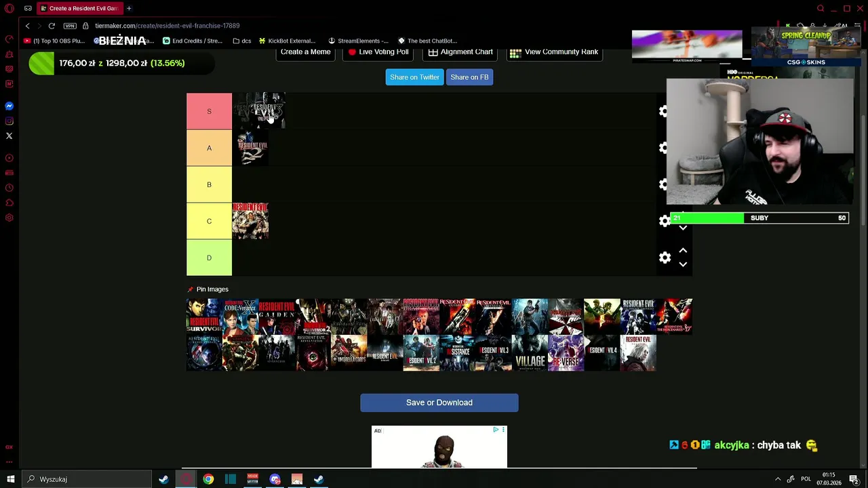Move tier C row down
This screenshot has width=868, height=488.
pyautogui.click(x=683, y=228)
